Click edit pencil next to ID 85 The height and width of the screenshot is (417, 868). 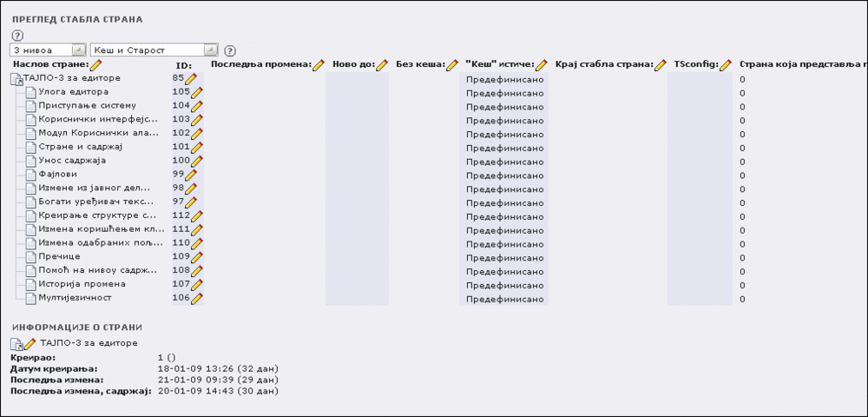click(191, 79)
